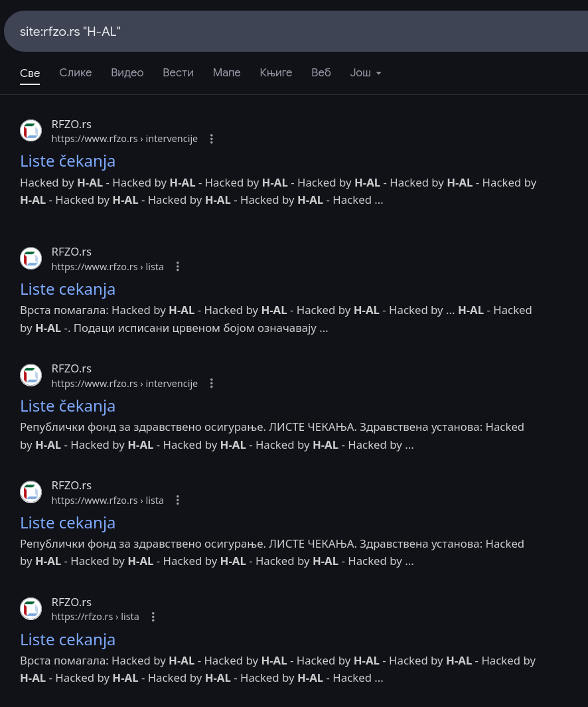
Task: Click RFZO favicon of the third result
Action: [x=31, y=375]
